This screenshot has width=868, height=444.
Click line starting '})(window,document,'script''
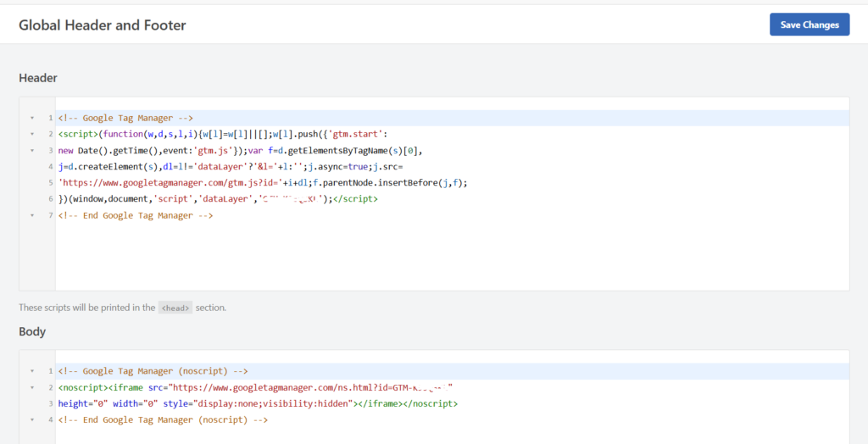[x=218, y=199]
